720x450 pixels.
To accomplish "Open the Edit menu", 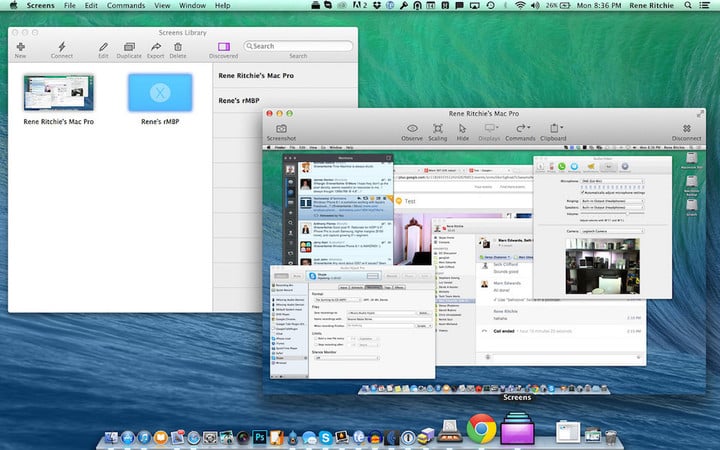I will coord(91,6).
